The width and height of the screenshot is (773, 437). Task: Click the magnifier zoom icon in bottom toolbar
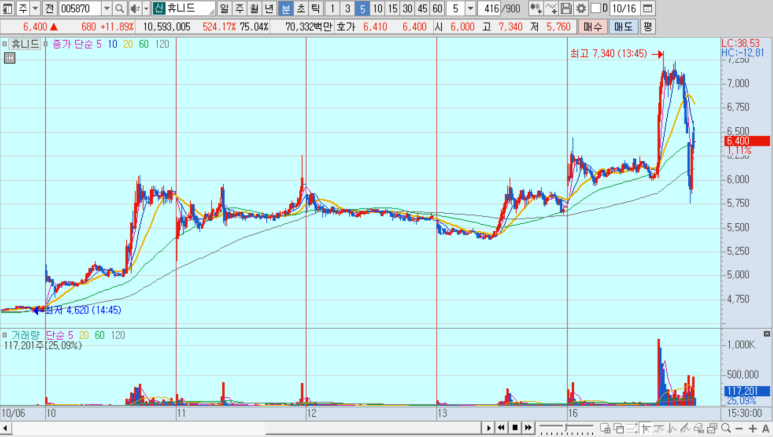(x=726, y=428)
